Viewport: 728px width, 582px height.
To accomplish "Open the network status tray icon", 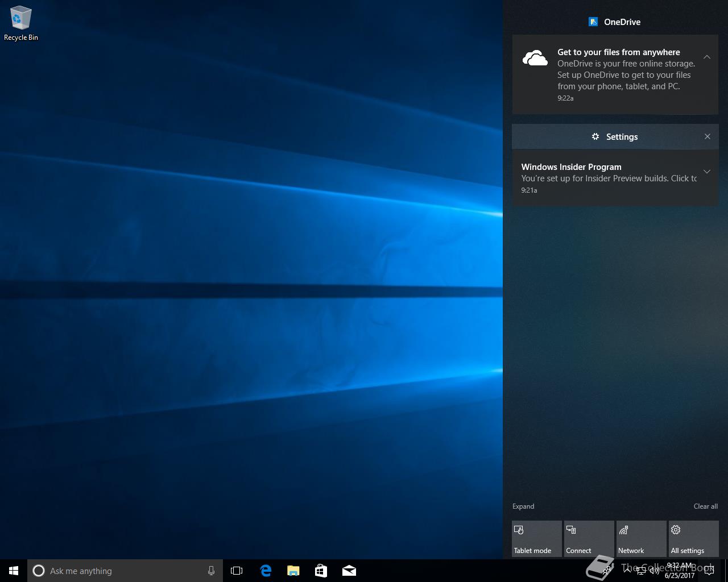I will (641, 571).
